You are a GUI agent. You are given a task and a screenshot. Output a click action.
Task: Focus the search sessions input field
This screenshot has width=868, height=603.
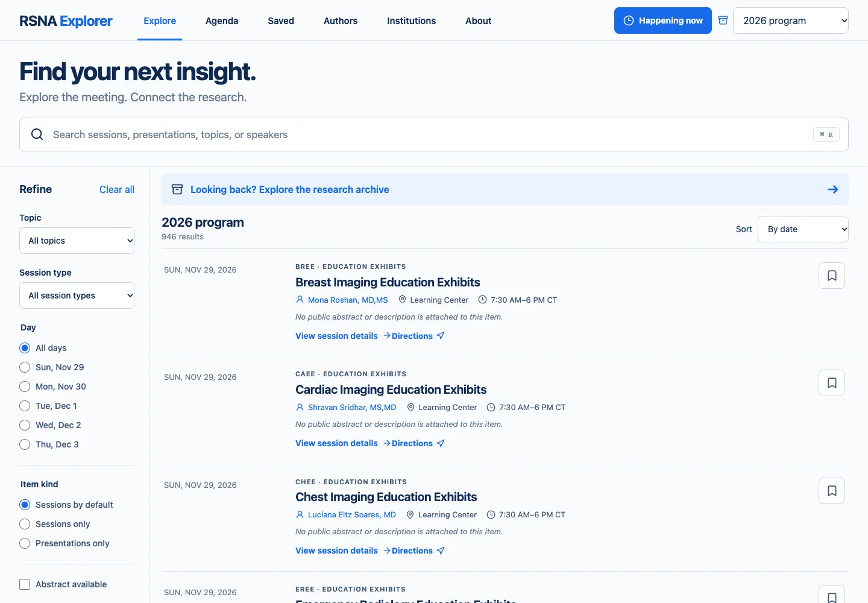click(434, 134)
